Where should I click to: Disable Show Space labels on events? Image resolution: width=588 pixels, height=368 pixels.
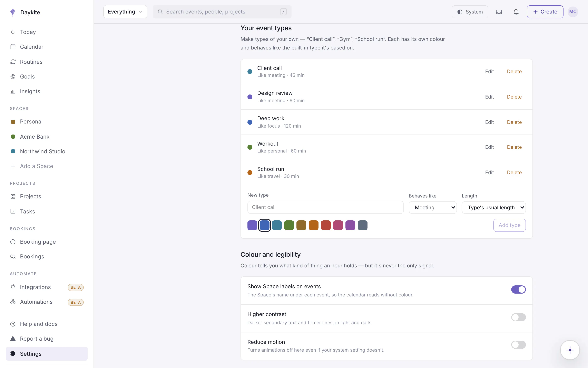(518, 289)
